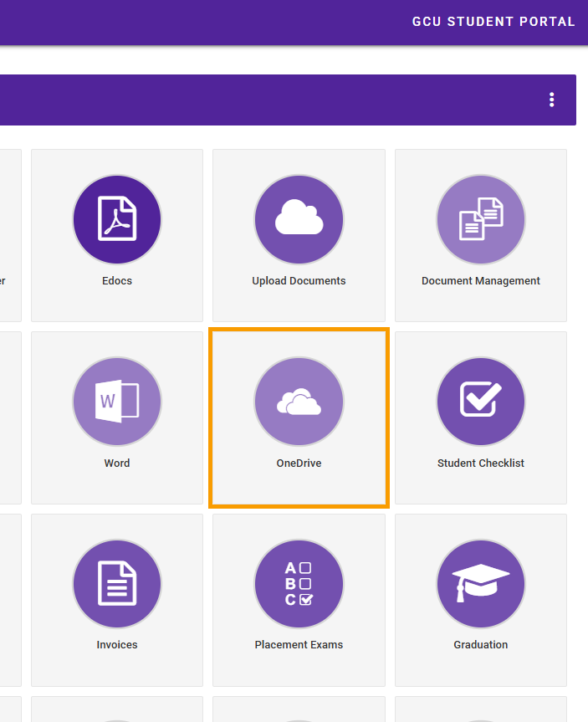Click the Placement Exams label
Viewport: 588px width, 722px height.
click(299, 645)
